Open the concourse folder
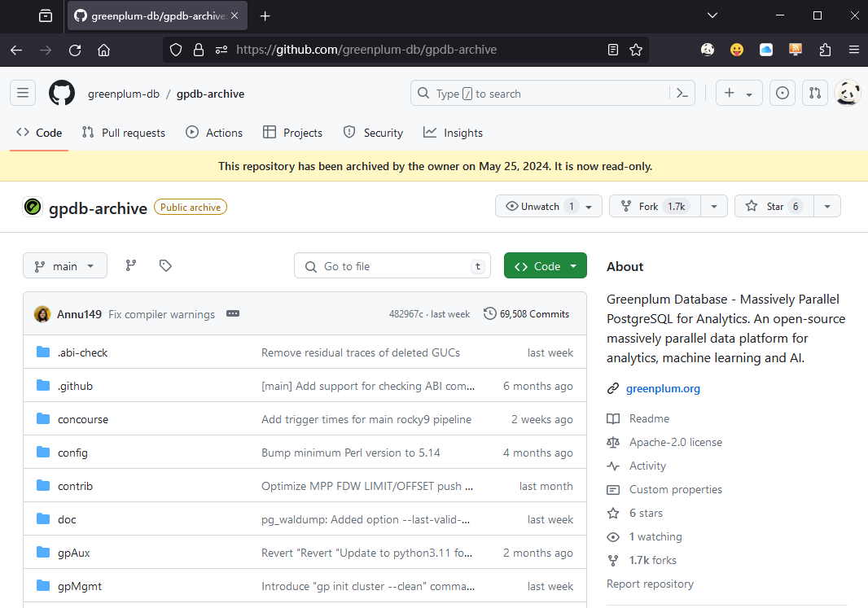The image size is (868, 608). pyautogui.click(x=83, y=419)
